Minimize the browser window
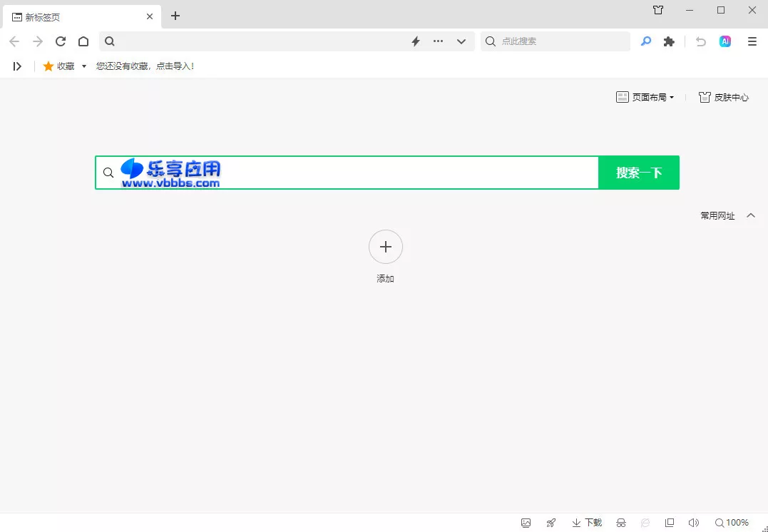 (690, 10)
